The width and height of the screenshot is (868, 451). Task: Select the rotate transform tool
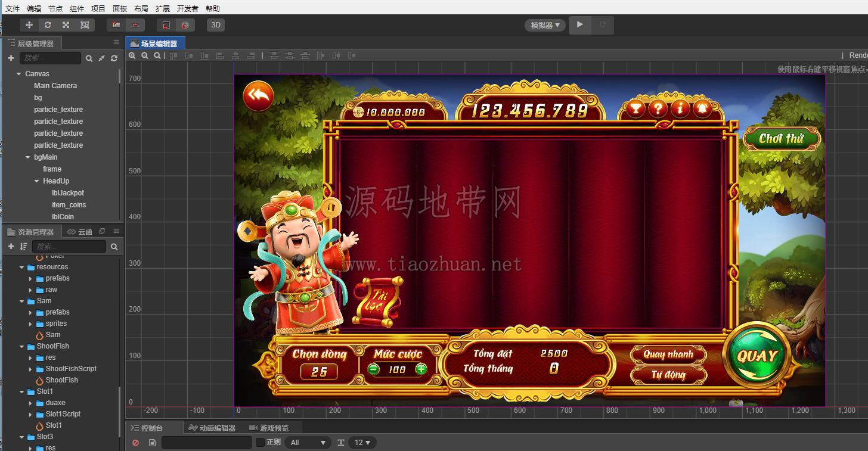[48, 25]
